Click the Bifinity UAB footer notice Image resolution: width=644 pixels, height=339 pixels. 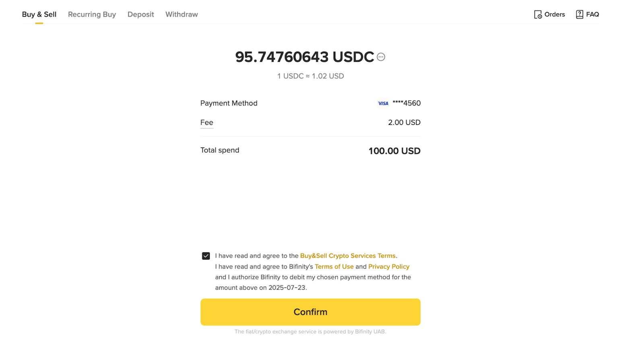[x=310, y=332]
